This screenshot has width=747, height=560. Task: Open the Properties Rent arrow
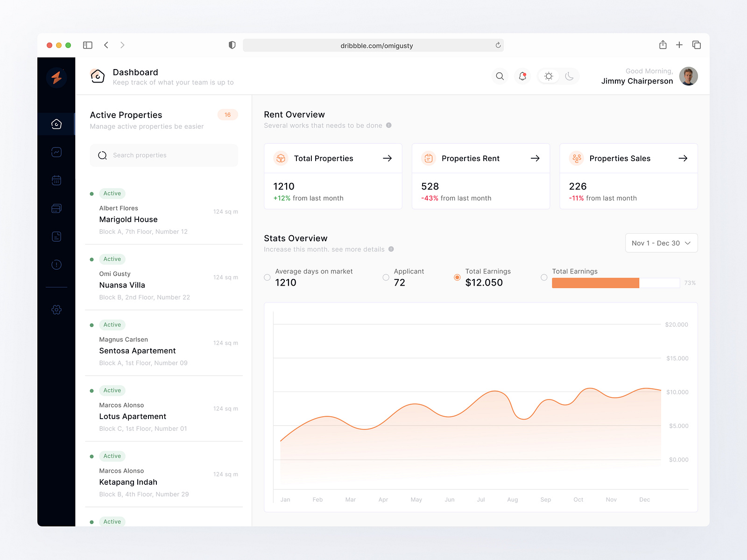(x=535, y=158)
